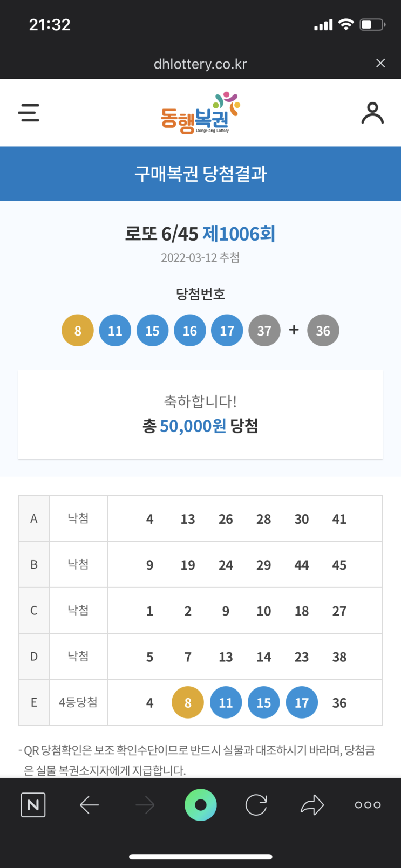
Task: Tap the dhlottery.co.kr address bar
Action: [200, 64]
